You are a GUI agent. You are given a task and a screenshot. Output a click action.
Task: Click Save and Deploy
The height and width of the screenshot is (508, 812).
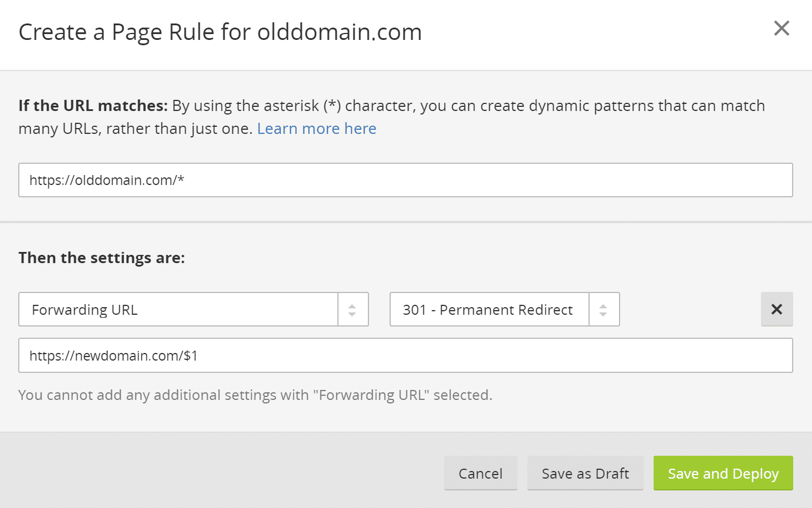click(722, 473)
